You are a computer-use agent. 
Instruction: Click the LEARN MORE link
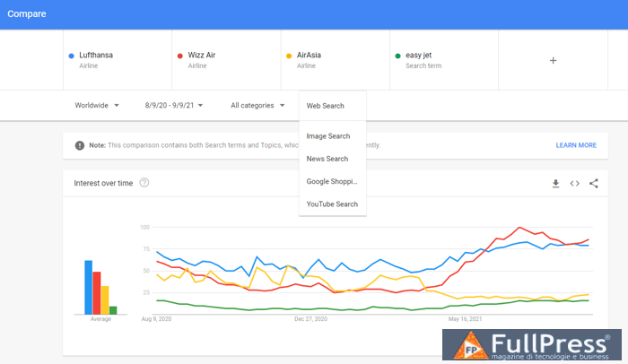click(575, 145)
